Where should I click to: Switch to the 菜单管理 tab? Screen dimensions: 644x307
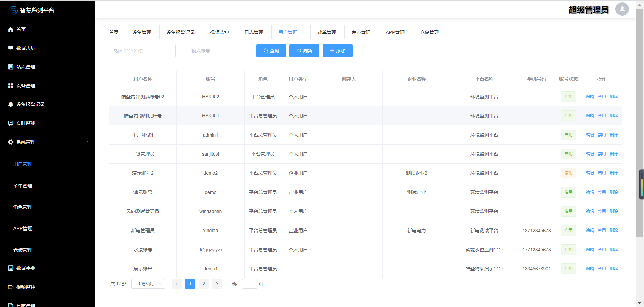(327, 32)
